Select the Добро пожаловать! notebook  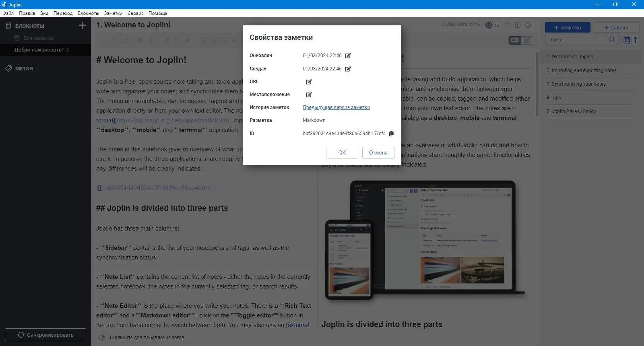click(x=45, y=50)
